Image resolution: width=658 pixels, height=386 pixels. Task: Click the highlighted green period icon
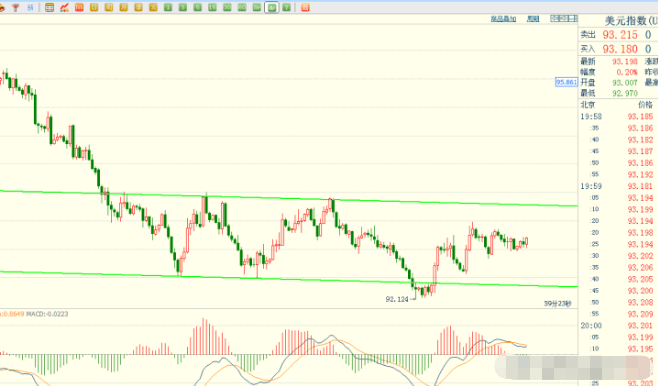coord(272,7)
